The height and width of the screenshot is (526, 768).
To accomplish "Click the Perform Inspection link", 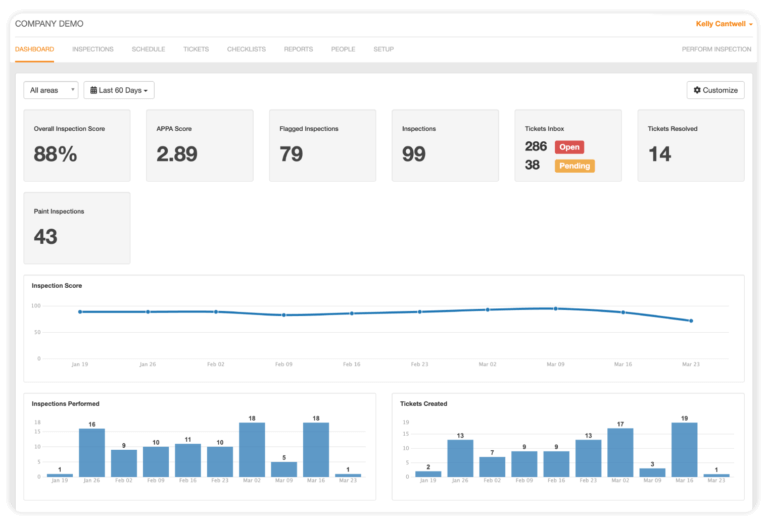I will click(716, 49).
